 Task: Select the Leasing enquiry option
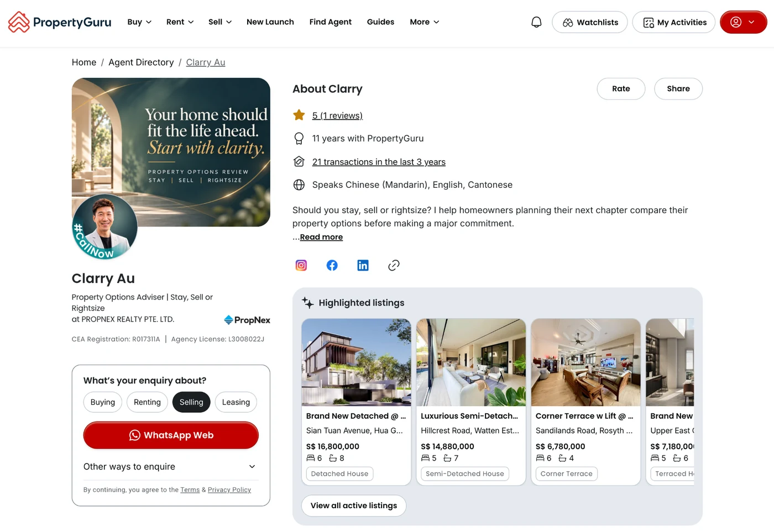tap(236, 402)
